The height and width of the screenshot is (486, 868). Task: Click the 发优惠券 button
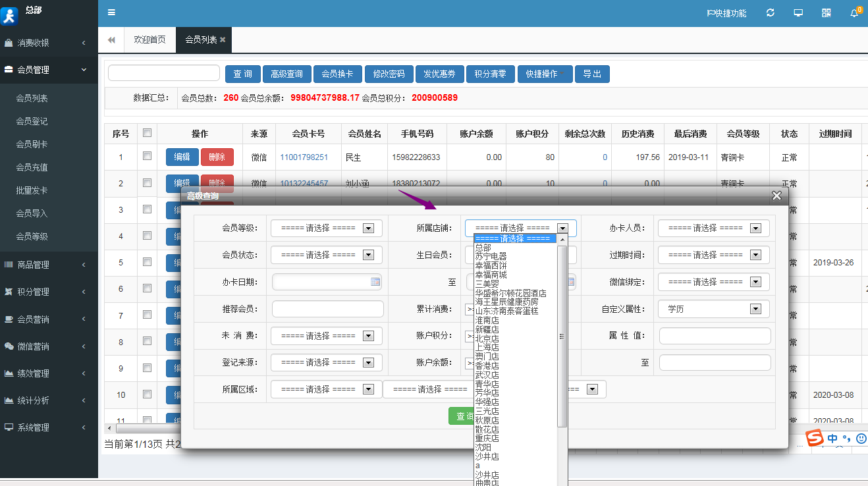point(439,74)
